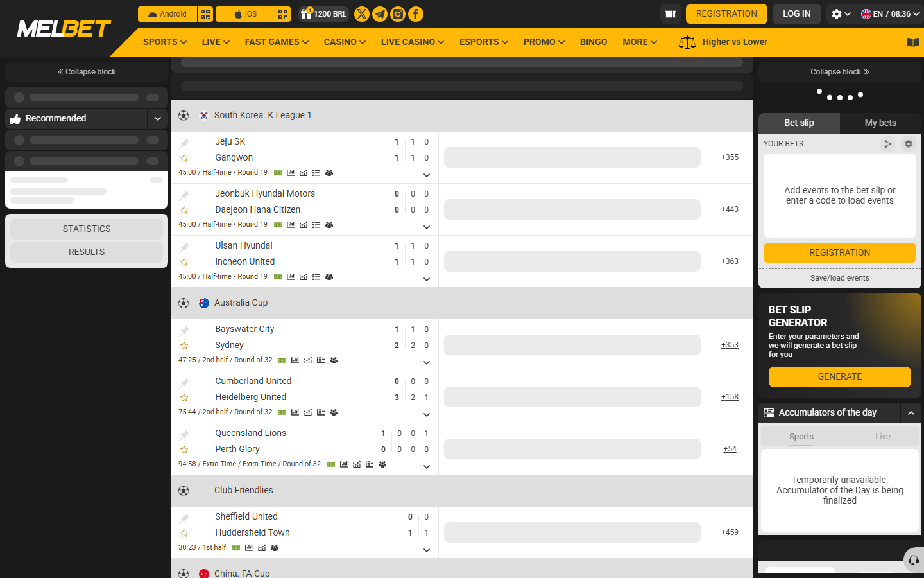Collapse the right sidebar block
This screenshot has width=924, height=578.
tap(839, 72)
